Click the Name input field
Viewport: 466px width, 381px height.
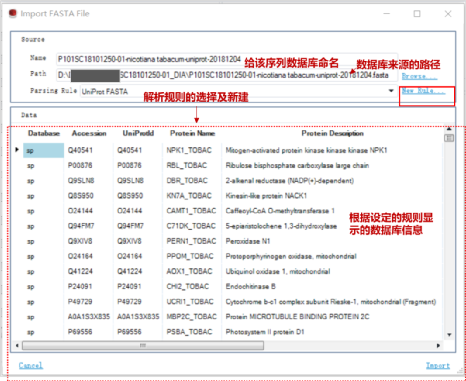227,59
